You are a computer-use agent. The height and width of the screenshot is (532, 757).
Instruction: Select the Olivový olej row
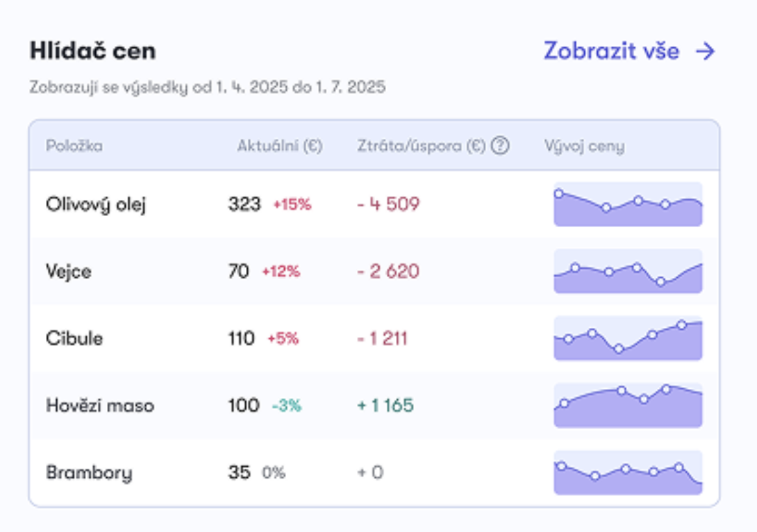coord(374,204)
